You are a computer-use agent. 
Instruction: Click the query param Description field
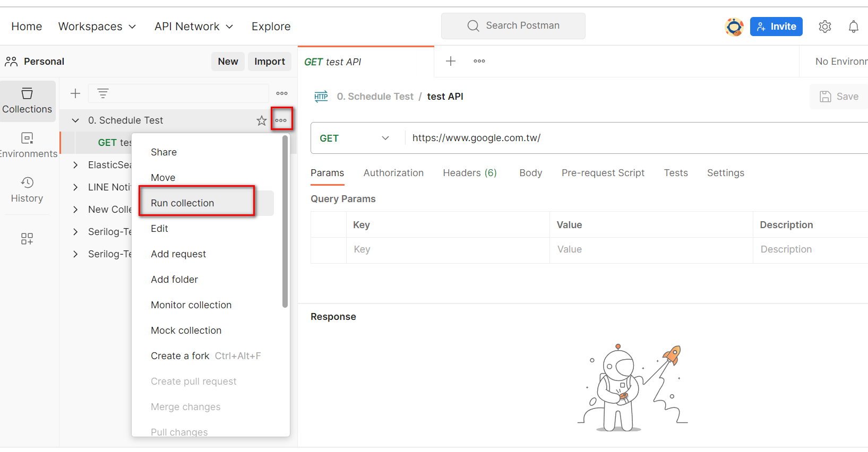click(811, 250)
